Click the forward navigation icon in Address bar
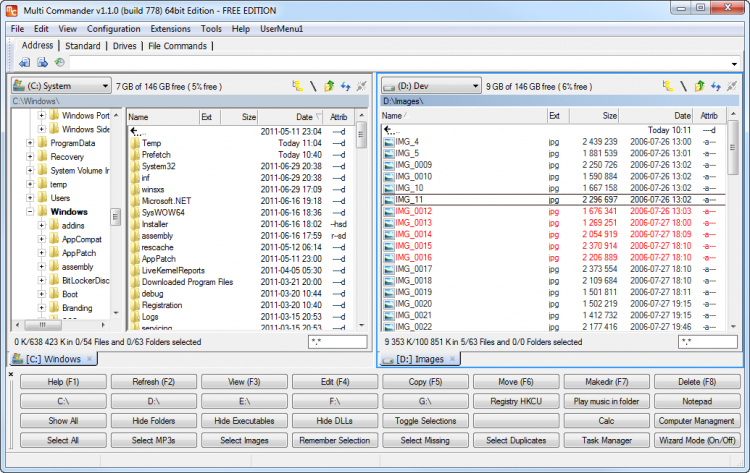This screenshot has width=750, height=473. (x=43, y=63)
